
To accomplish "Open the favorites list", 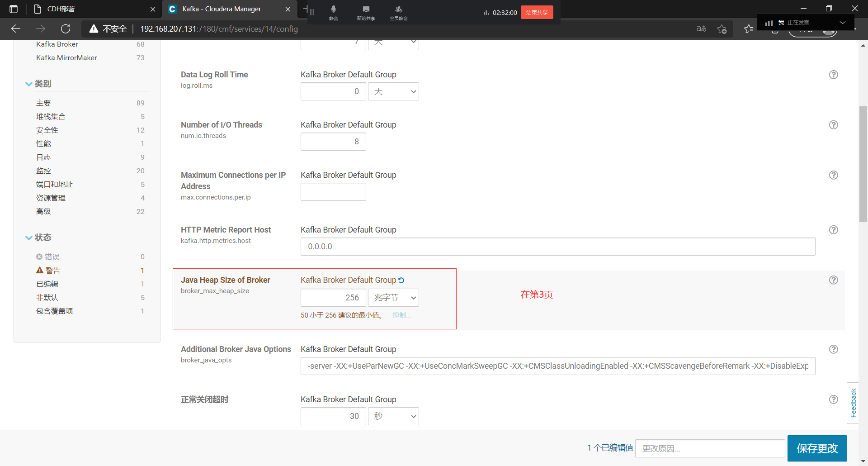I will click(x=749, y=29).
